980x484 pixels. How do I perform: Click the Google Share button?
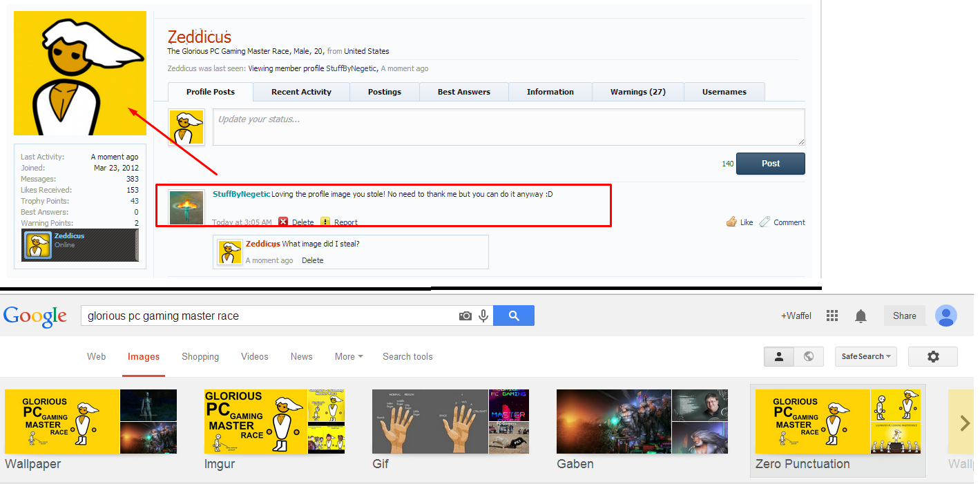tap(905, 316)
